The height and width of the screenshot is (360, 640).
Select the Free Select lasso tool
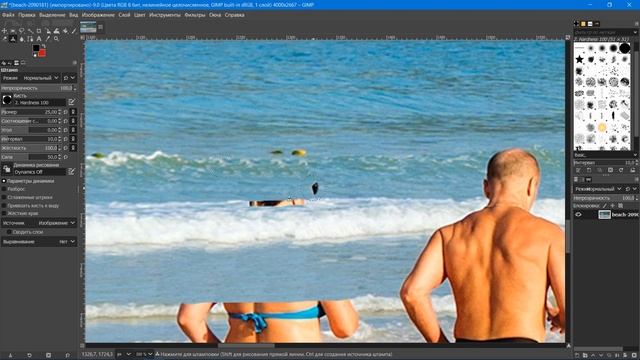(x=21, y=31)
